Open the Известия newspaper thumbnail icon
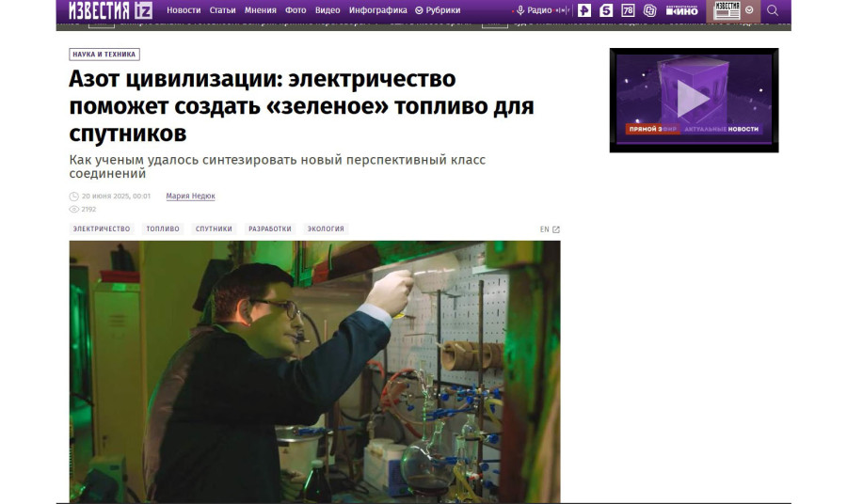847x504 pixels. [727, 10]
